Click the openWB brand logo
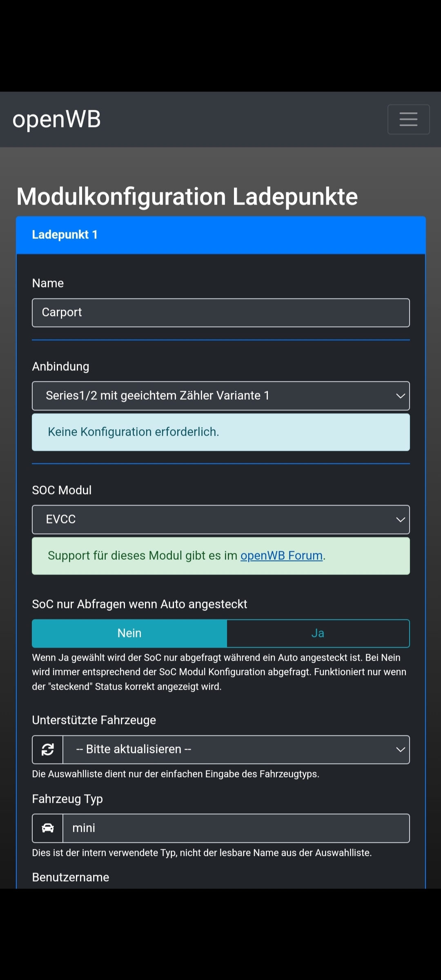Viewport: 441px width, 980px height. pos(57,119)
